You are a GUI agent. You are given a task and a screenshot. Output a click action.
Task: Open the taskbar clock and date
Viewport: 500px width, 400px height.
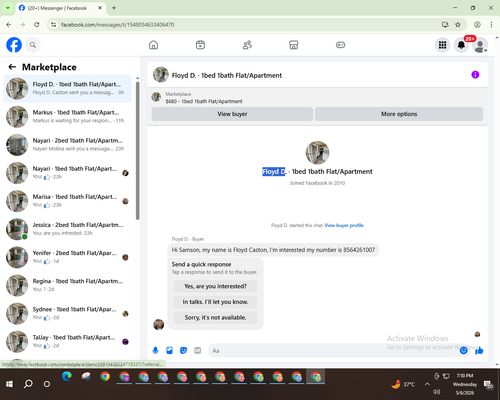click(x=465, y=384)
